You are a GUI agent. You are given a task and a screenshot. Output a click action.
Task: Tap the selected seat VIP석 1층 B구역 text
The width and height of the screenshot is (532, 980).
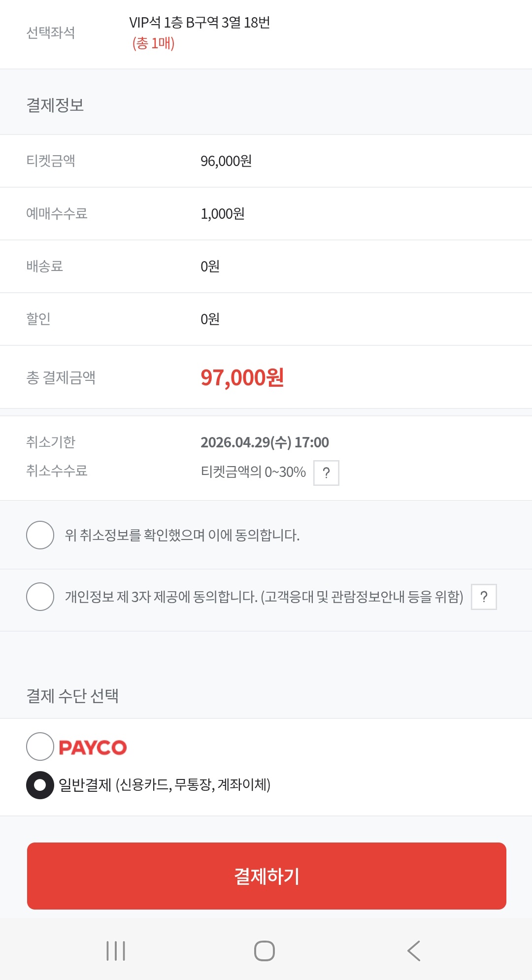click(x=199, y=23)
